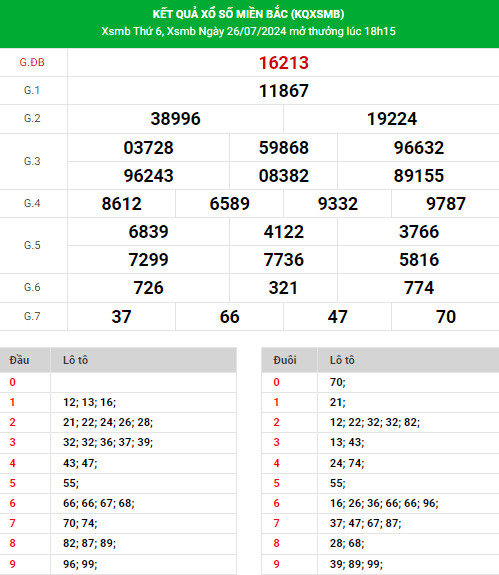
Task: Click G.2 result 38996
Action: [175, 119]
